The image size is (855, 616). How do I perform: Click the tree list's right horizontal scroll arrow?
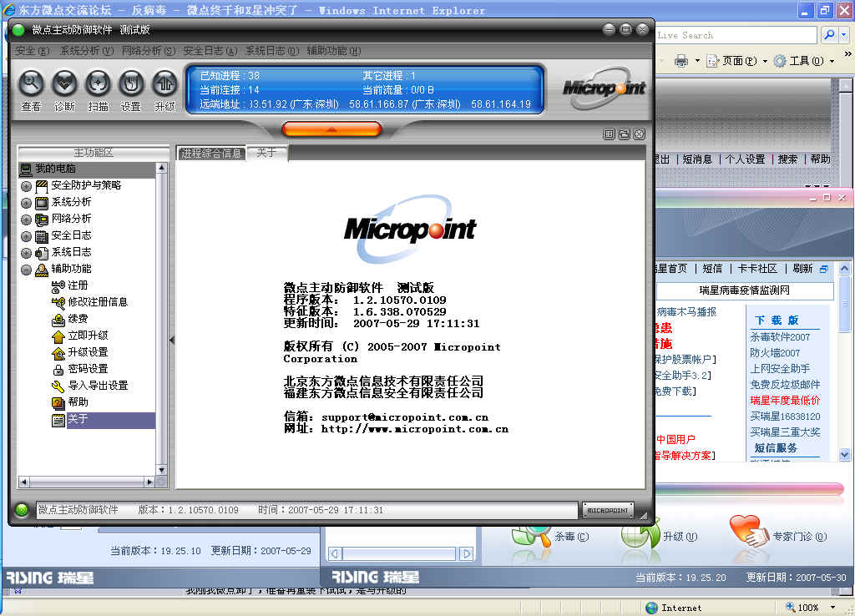click(149, 482)
